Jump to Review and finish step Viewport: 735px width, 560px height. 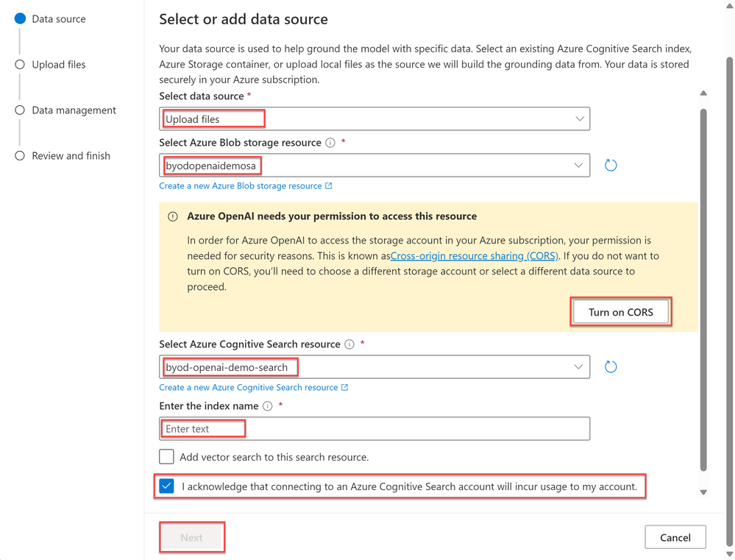[x=71, y=156]
